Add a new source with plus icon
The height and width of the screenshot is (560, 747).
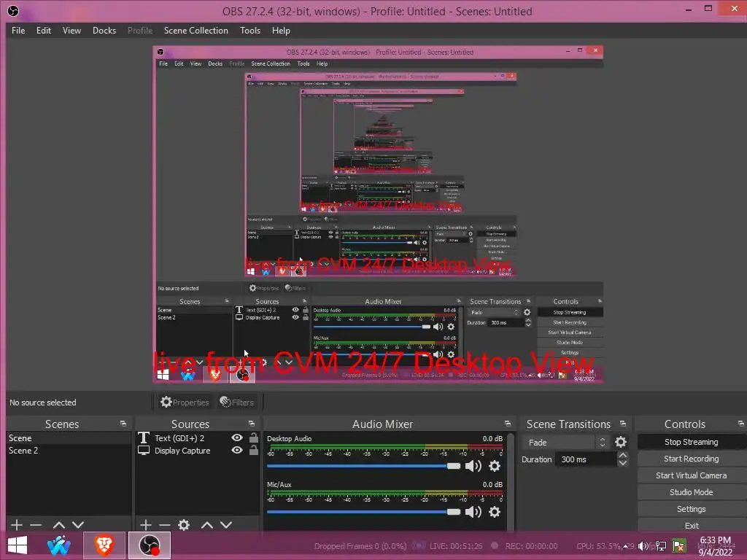[146, 525]
